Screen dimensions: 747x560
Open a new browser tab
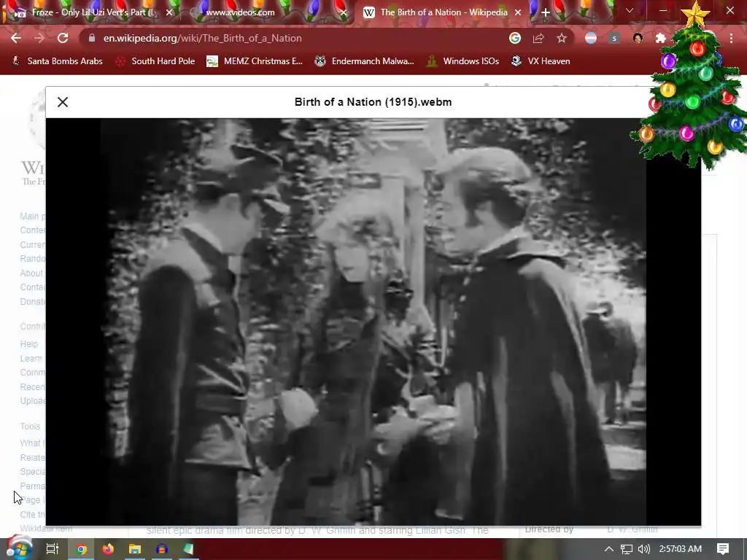point(546,12)
